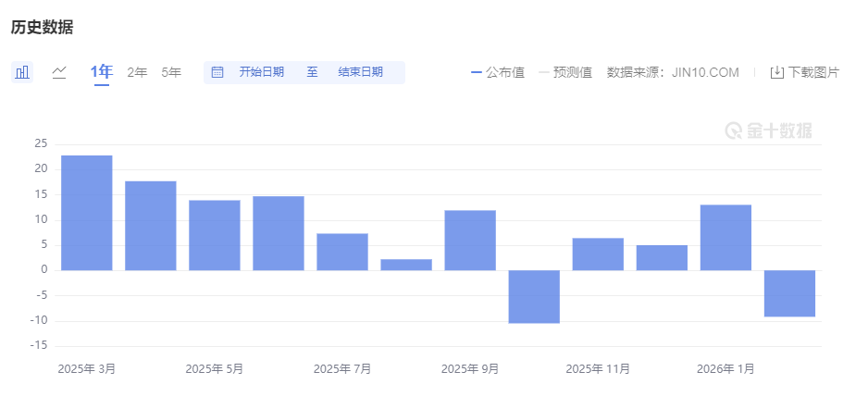Screen dimensions: 868x409
Task: Click the calendar icon in date picker
Action: click(x=217, y=72)
